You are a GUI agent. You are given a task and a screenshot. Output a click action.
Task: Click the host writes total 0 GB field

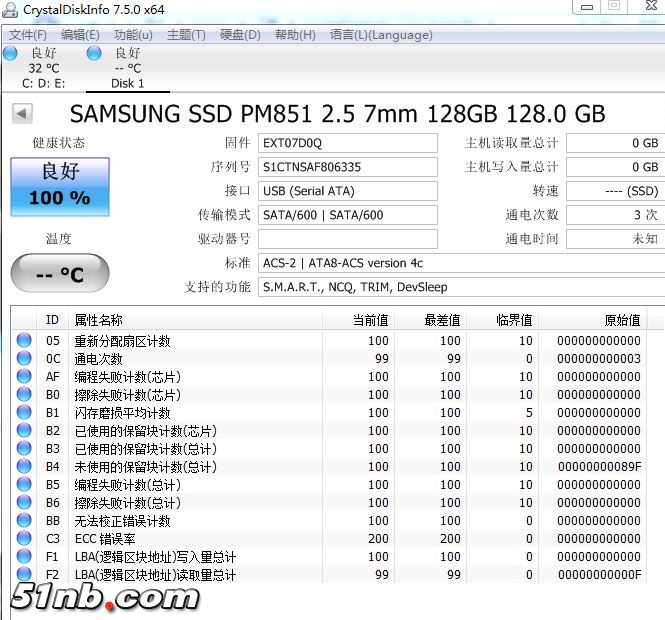[615, 167]
